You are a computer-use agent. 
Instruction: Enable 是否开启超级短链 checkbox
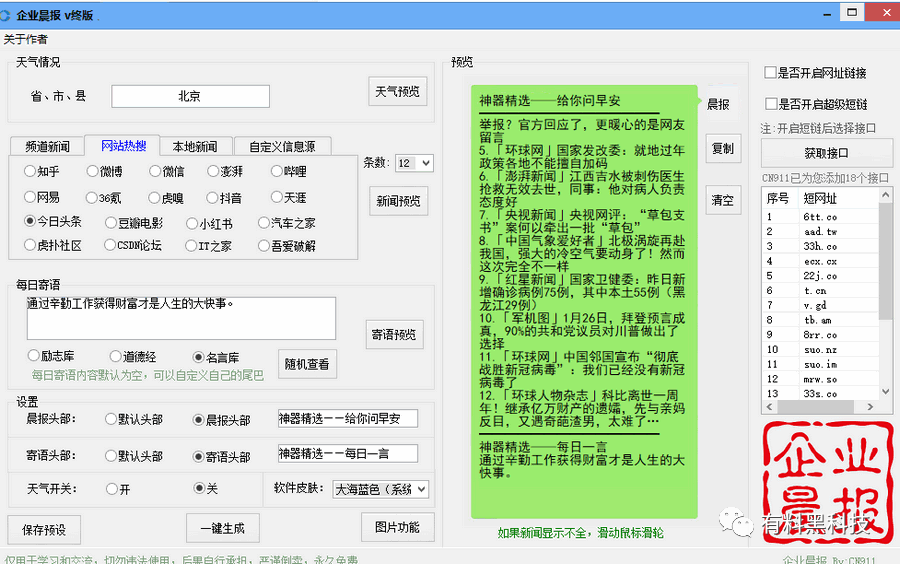click(771, 104)
